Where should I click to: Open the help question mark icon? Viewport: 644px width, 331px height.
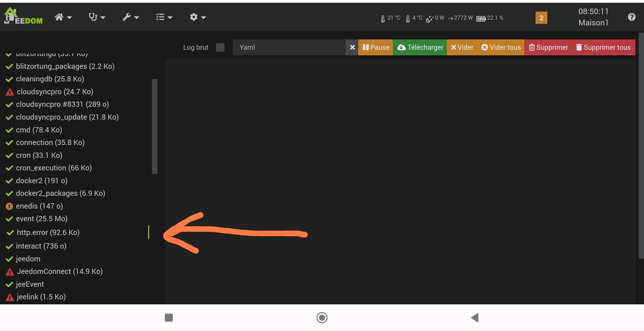click(x=631, y=17)
